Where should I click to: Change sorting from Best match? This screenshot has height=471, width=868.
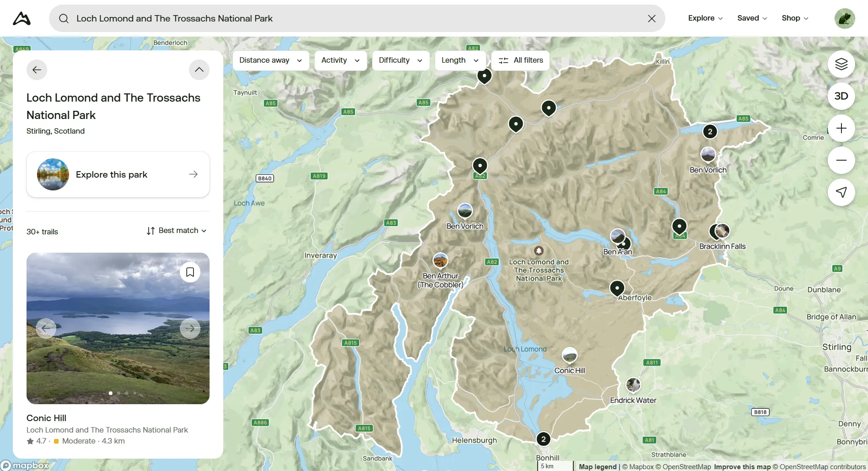pyautogui.click(x=176, y=230)
